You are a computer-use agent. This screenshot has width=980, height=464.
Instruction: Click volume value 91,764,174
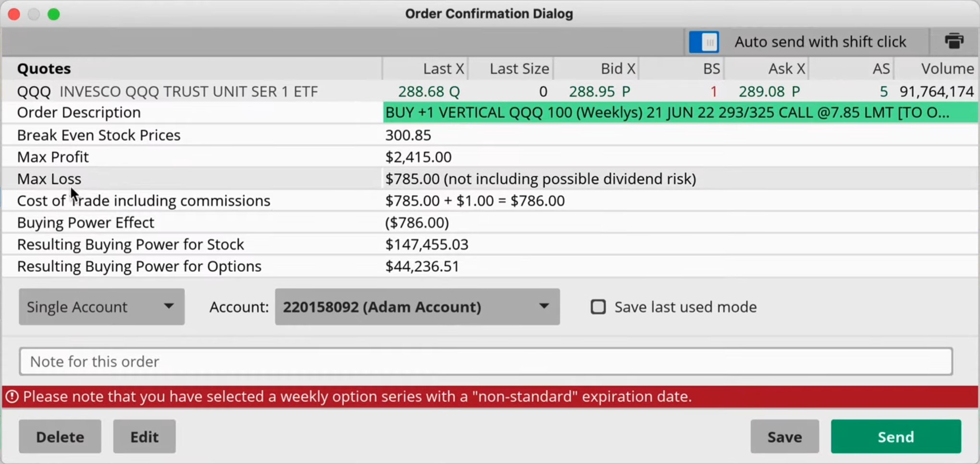937,91
